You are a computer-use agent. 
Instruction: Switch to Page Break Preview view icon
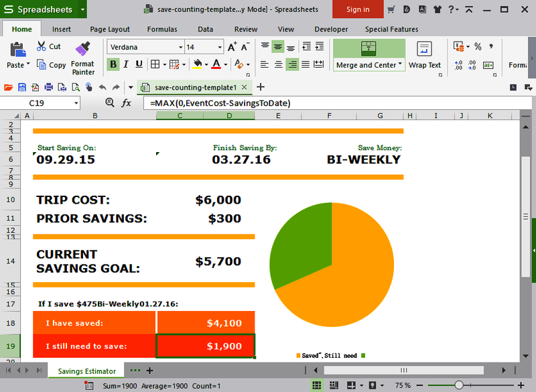[334, 385]
